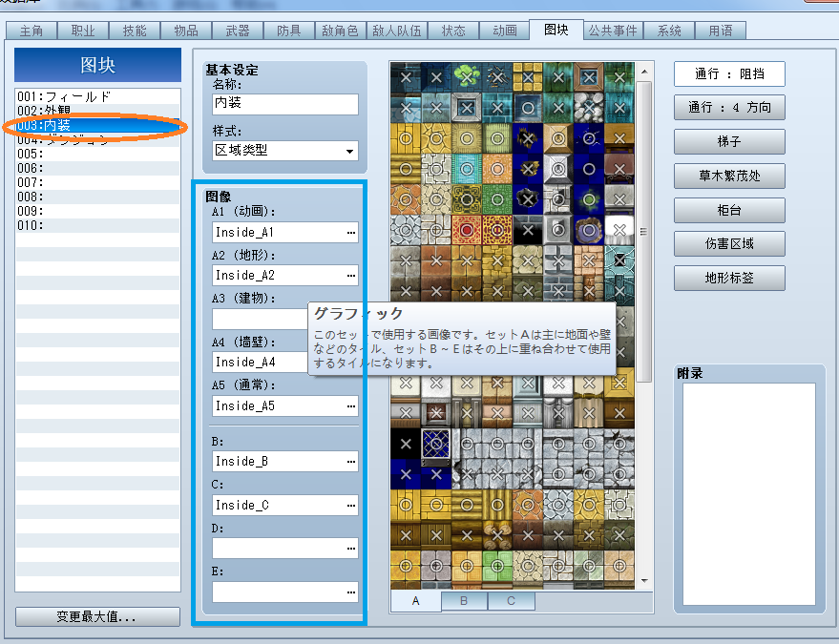Click the ellipsis in the empty D: field
The image size is (839, 644).
pos(351,549)
